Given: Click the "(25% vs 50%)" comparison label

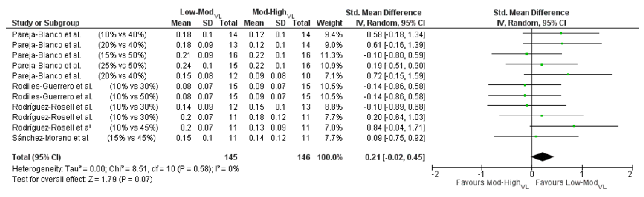Looking at the screenshot, I should [x=122, y=66].
